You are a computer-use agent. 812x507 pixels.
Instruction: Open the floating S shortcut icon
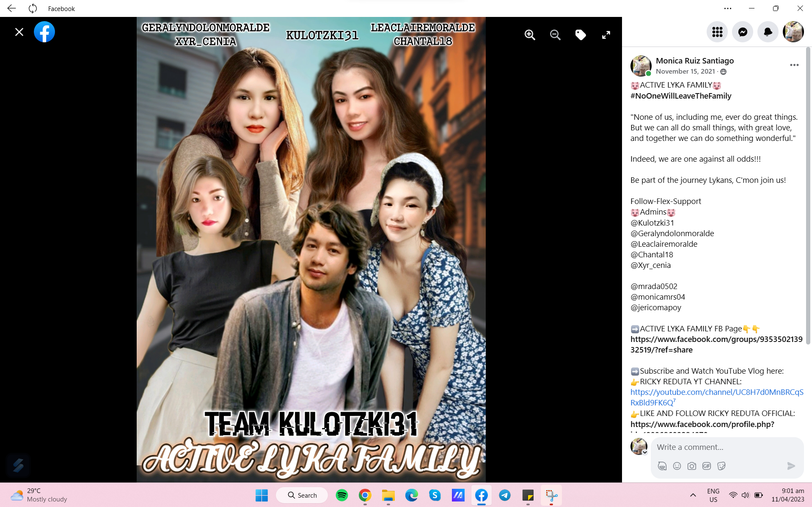(x=18, y=465)
